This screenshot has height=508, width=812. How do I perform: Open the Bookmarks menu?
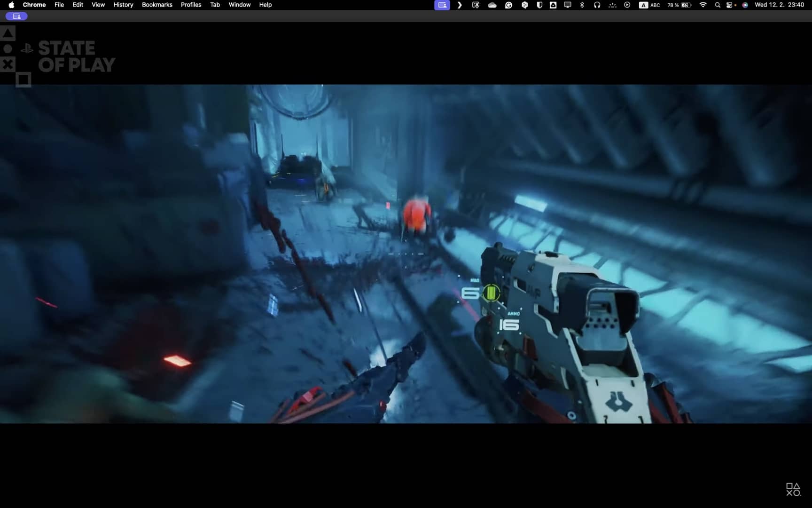click(157, 5)
